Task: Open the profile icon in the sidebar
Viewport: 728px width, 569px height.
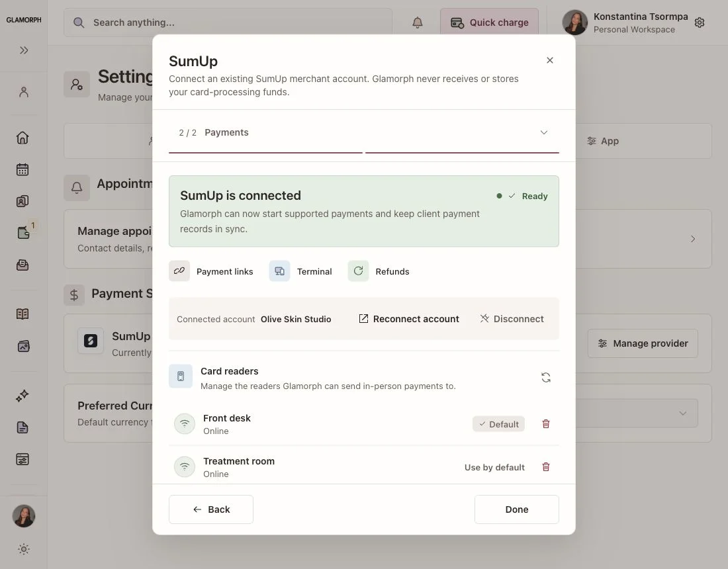Action: (x=24, y=92)
